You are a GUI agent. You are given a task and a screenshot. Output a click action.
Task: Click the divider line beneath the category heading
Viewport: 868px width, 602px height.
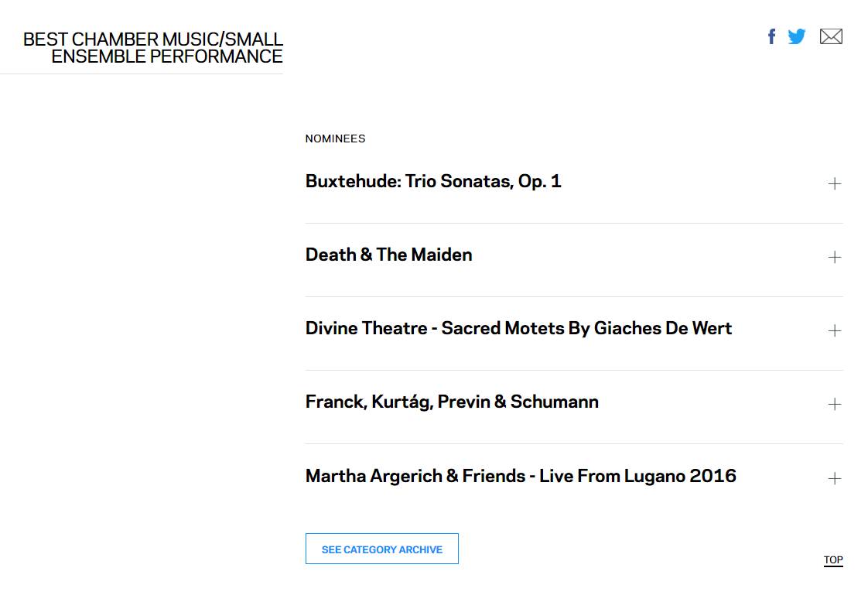click(x=141, y=74)
